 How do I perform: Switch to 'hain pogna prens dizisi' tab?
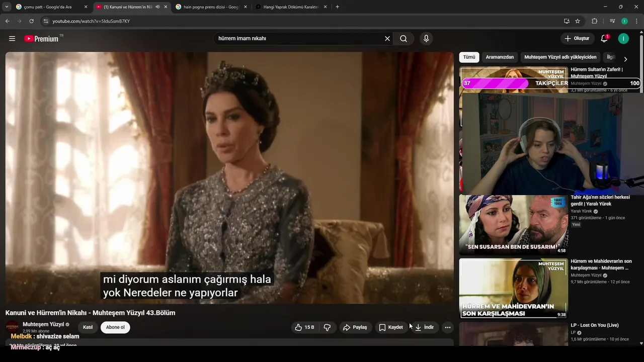pyautogui.click(x=210, y=7)
